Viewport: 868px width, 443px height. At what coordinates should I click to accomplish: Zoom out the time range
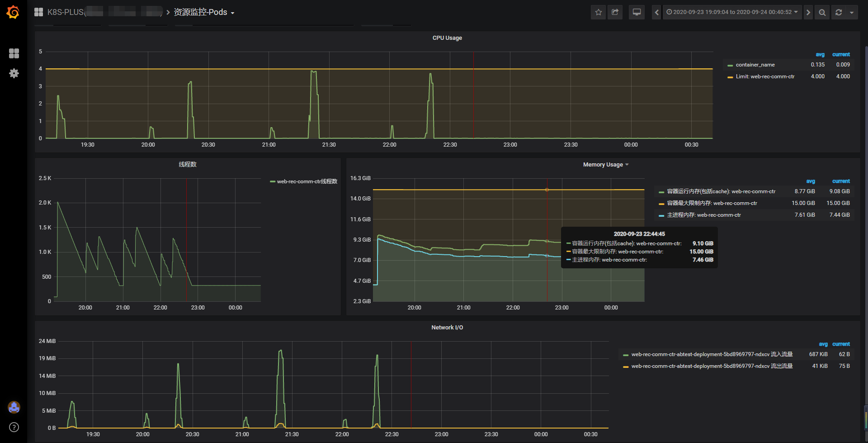point(822,12)
